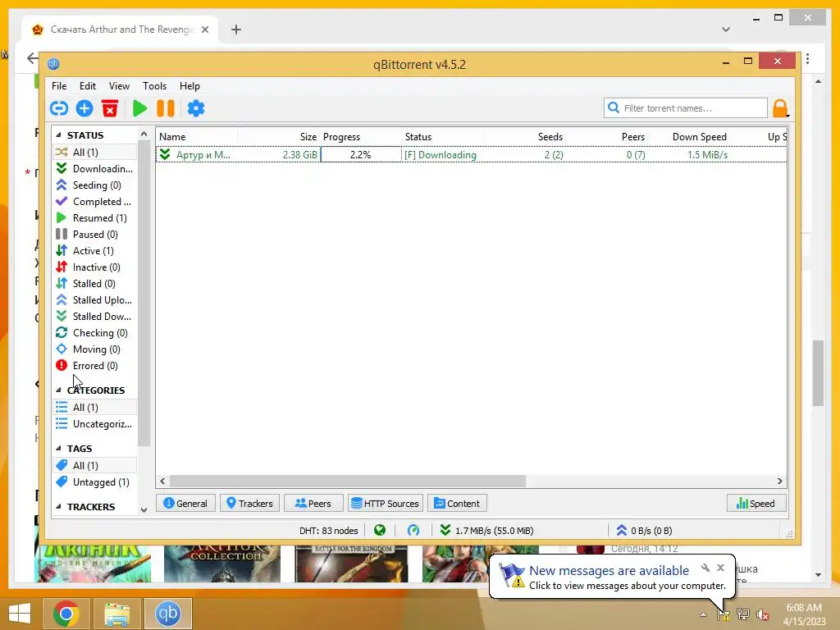Image resolution: width=840 pixels, height=630 pixels.
Task: Select the Stalled Uploading filter
Action: pyautogui.click(x=95, y=300)
